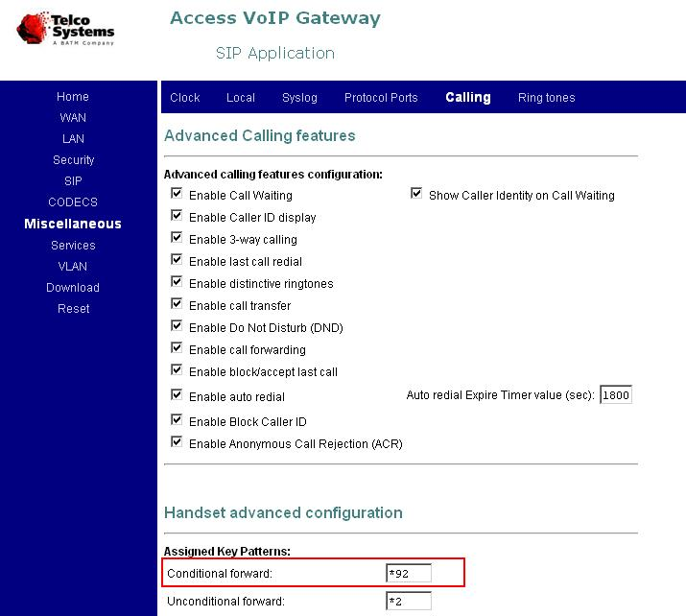Toggle Enable 3-way calling checkbox

coord(177,238)
